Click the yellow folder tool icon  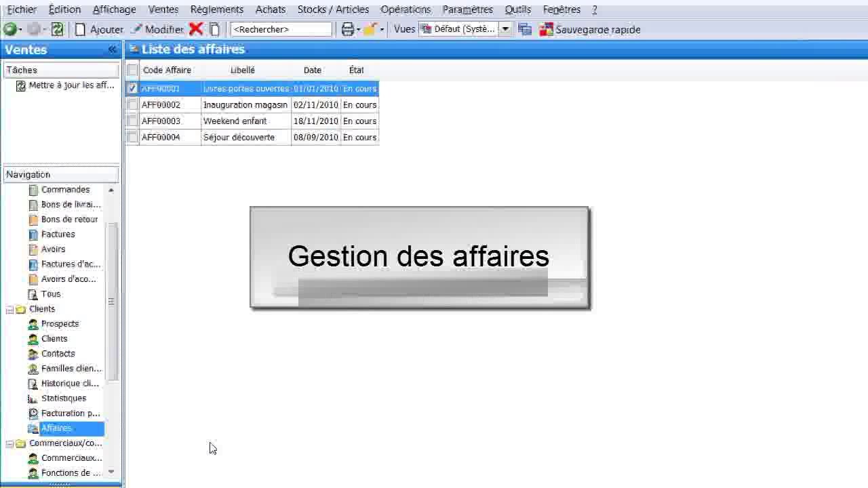(x=370, y=29)
